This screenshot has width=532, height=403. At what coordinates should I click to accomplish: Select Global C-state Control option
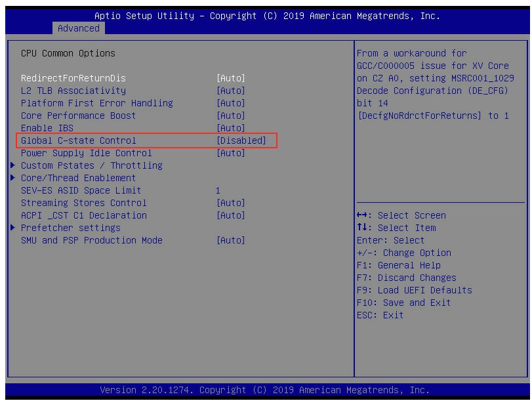tap(78, 140)
